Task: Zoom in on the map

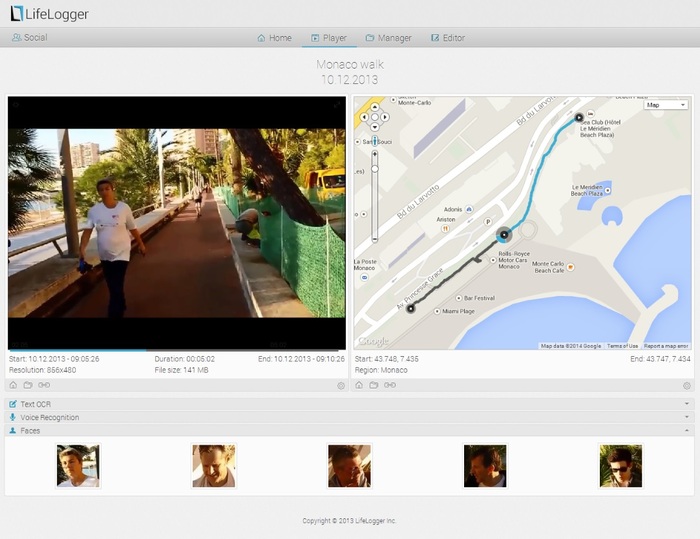Action: click(x=375, y=154)
